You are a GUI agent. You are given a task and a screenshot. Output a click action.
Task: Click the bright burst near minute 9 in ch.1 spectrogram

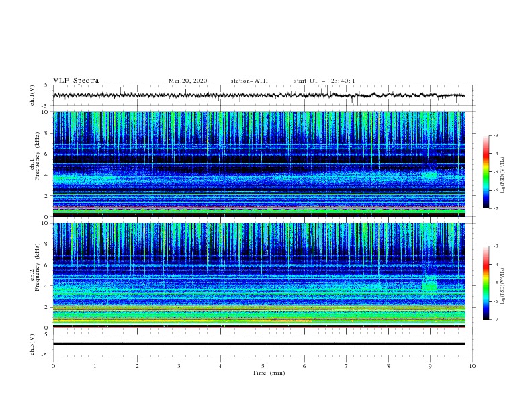429,175
